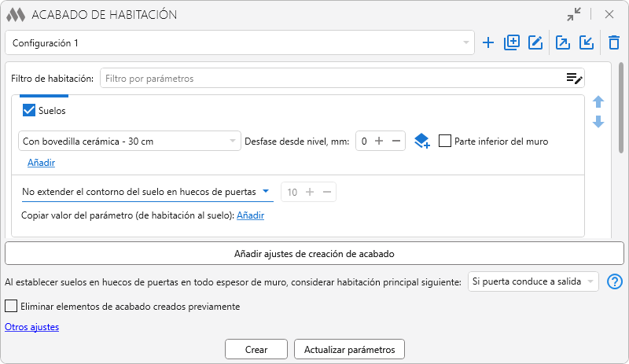Open the blue help question mark
This screenshot has height=364, width=629.
[x=615, y=281]
